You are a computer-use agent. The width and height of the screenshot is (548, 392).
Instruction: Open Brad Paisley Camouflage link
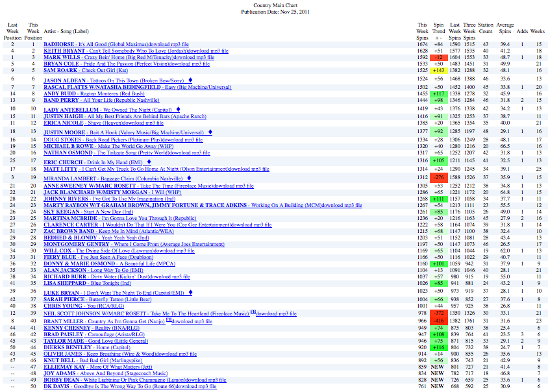click(x=94, y=335)
